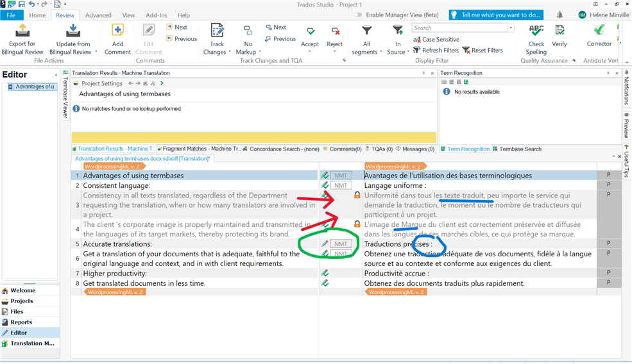Click the status icon of segment 8
The height and width of the screenshot is (364, 632).
tap(325, 283)
